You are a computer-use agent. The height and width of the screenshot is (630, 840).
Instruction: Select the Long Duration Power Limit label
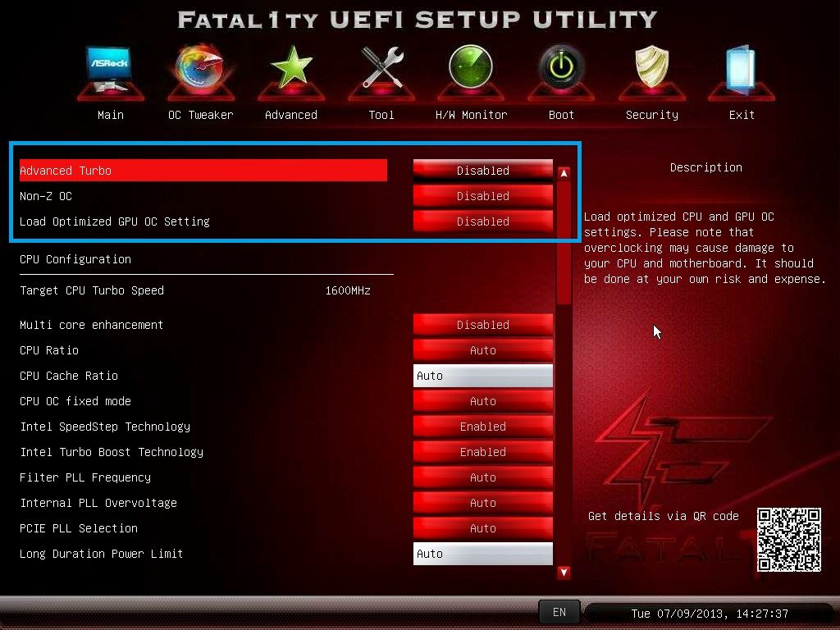tap(101, 554)
